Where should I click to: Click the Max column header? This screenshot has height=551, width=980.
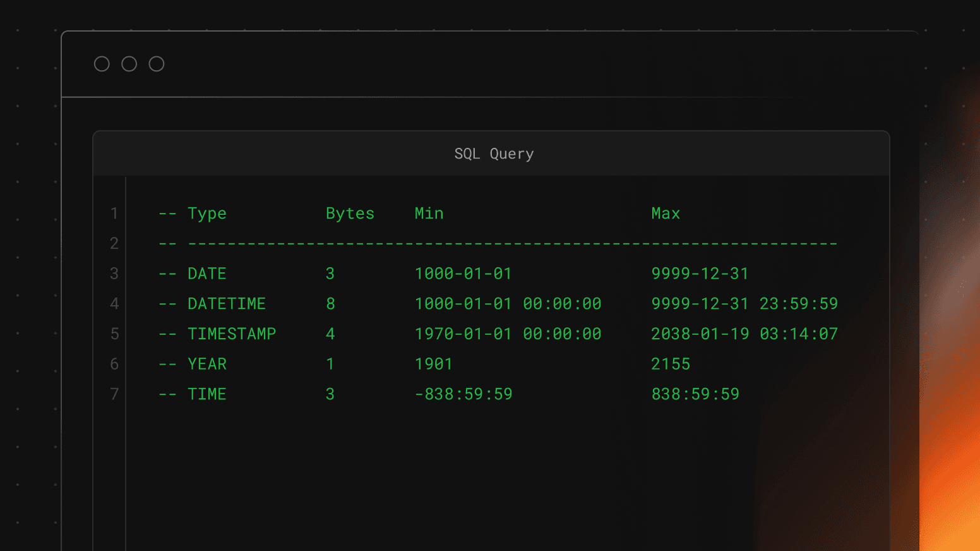tap(666, 213)
